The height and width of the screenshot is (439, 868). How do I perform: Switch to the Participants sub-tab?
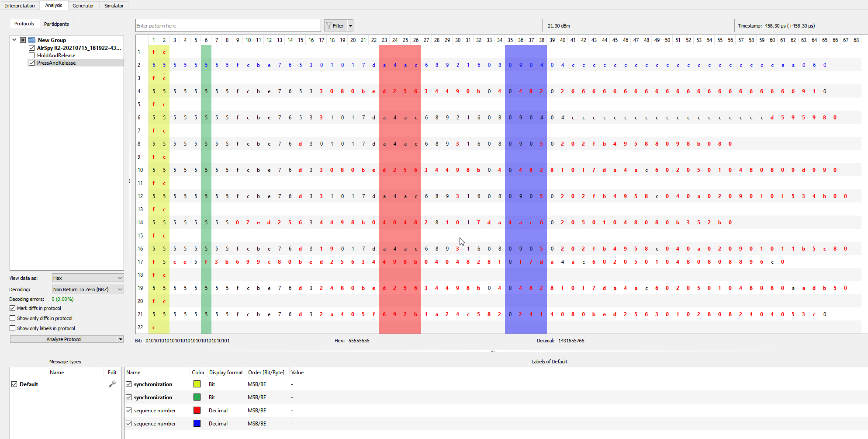[x=56, y=24]
